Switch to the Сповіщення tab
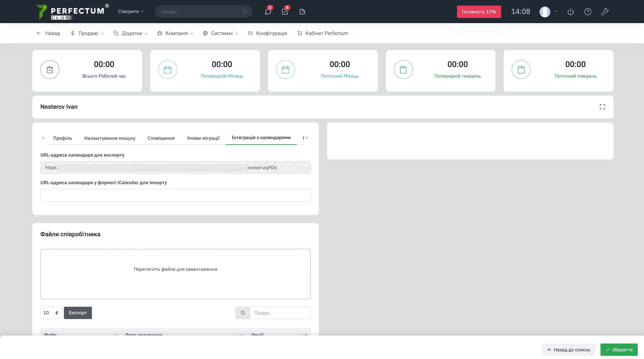The width and height of the screenshot is (644, 359). click(x=161, y=138)
